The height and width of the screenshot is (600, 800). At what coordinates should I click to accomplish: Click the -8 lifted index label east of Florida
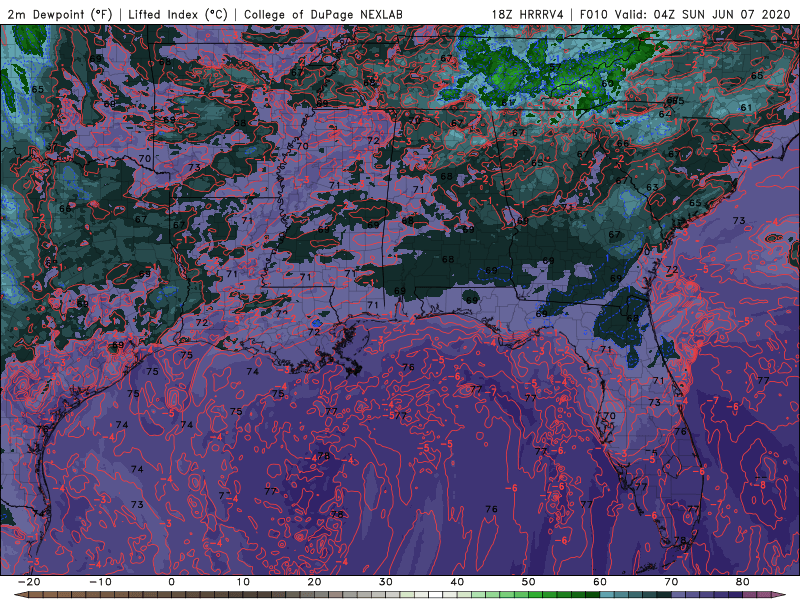760,484
